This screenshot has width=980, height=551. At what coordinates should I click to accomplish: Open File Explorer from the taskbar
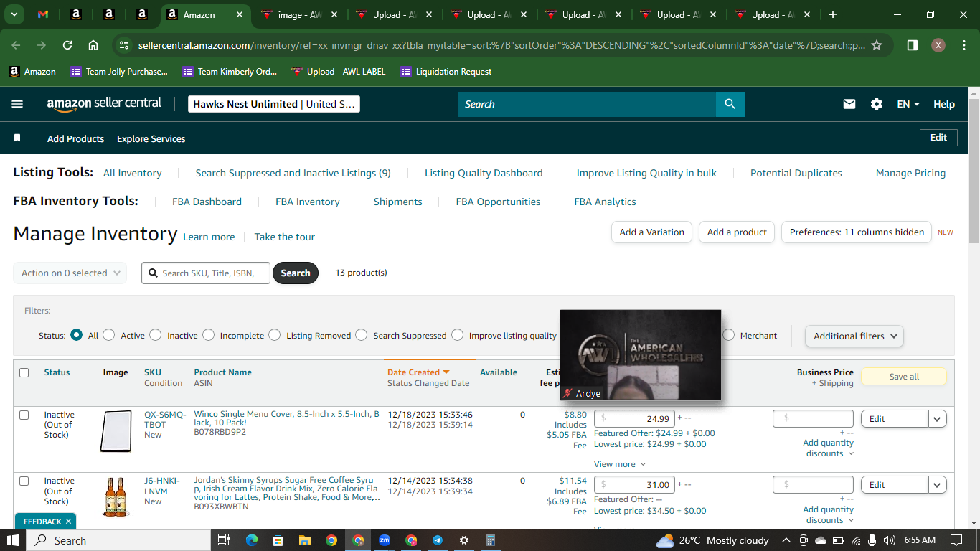point(304,540)
